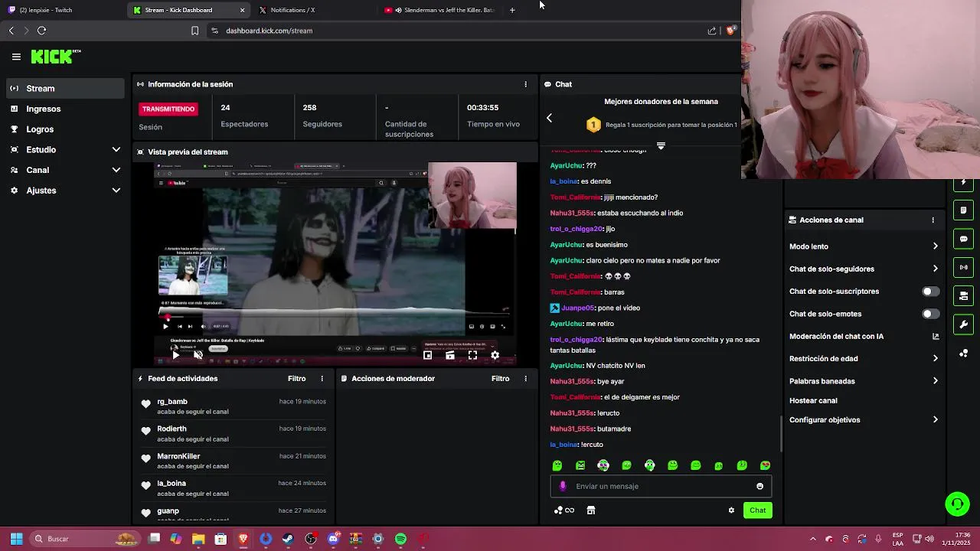This screenshot has height=551, width=980.
Task: Click the Enviar un mensaje input field
Action: (661, 486)
